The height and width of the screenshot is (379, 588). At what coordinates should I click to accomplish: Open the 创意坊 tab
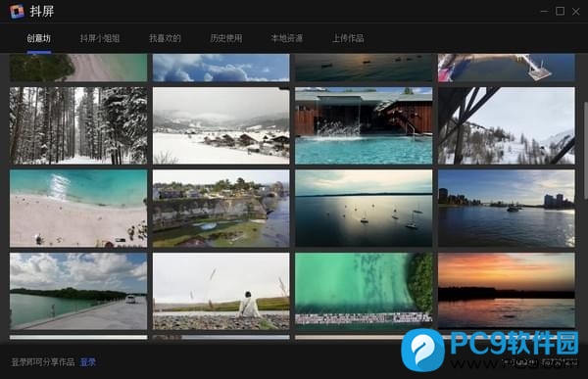click(x=38, y=38)
